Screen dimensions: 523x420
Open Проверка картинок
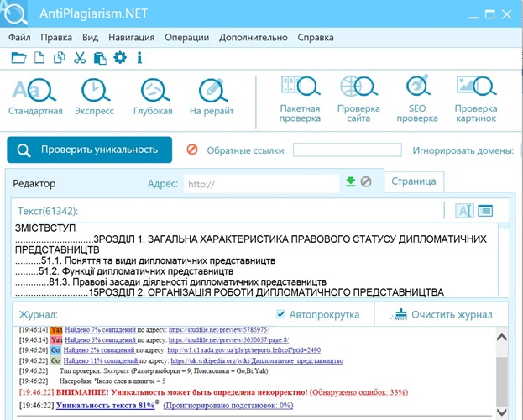tap(476, 99)
